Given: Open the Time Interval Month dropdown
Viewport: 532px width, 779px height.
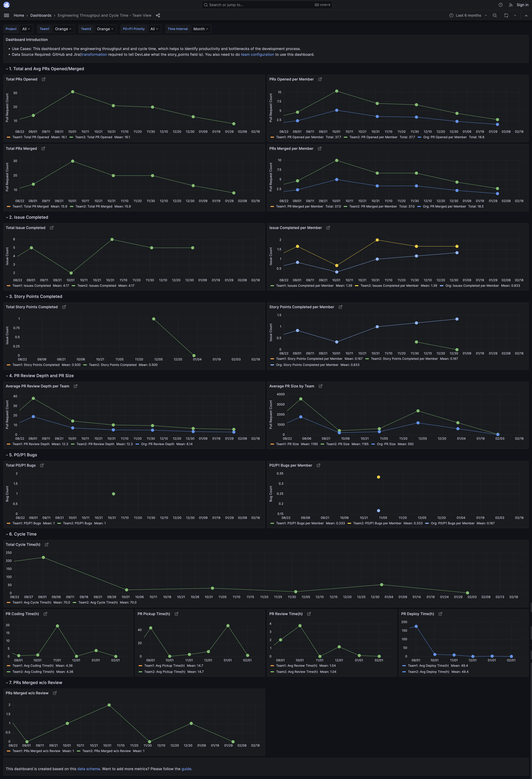Looking at the screenshot, I should (x=200, y=29).
